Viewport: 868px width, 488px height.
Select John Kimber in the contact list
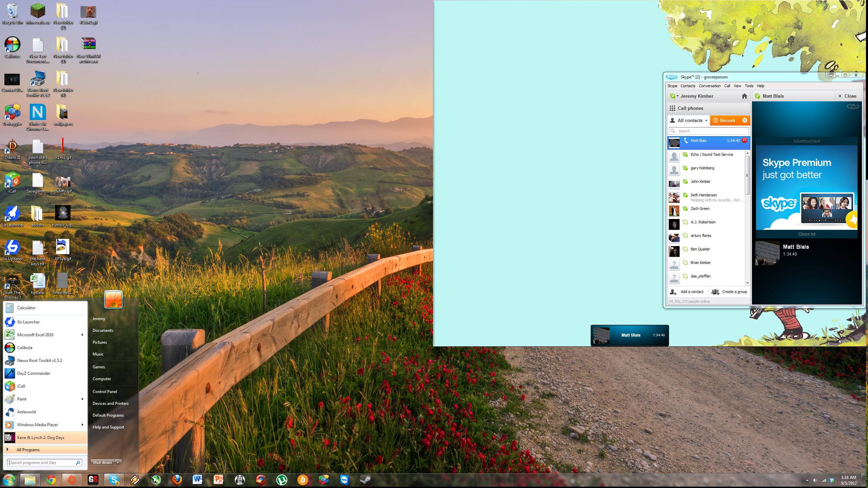pos(706,183)
